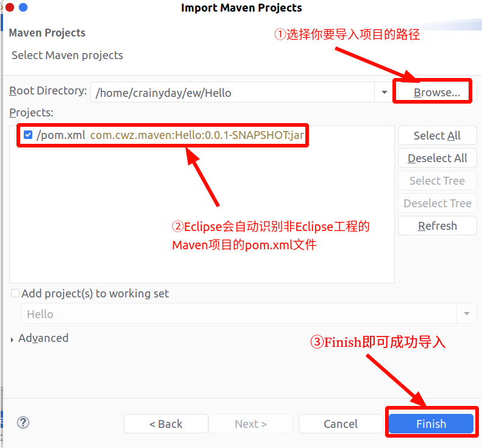This screenshot has width=482, height=448.
Task: Go back with the < Back button
Action: [x=166, y=424]
